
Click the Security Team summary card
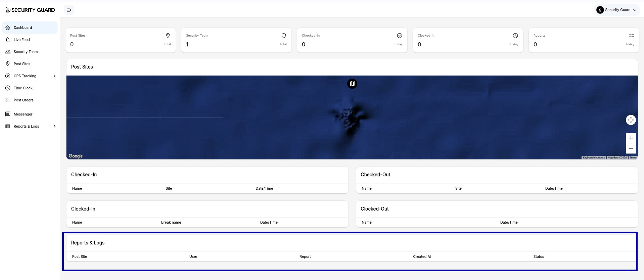(236, 40)
